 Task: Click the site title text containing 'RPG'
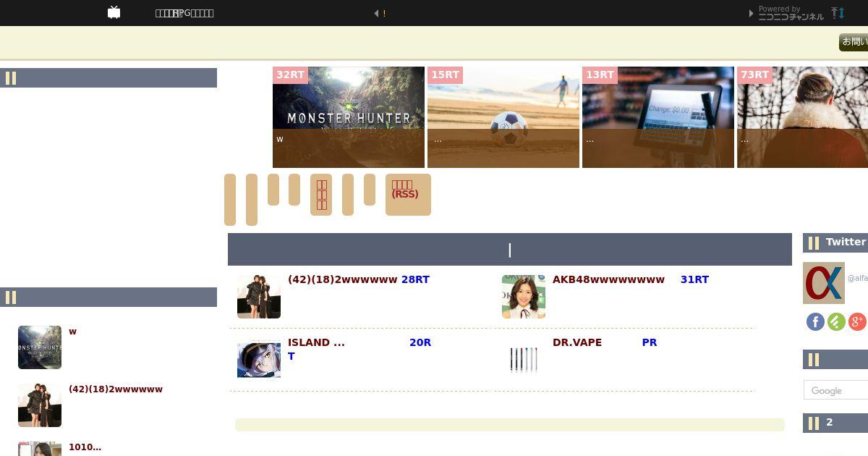[184, 13]
